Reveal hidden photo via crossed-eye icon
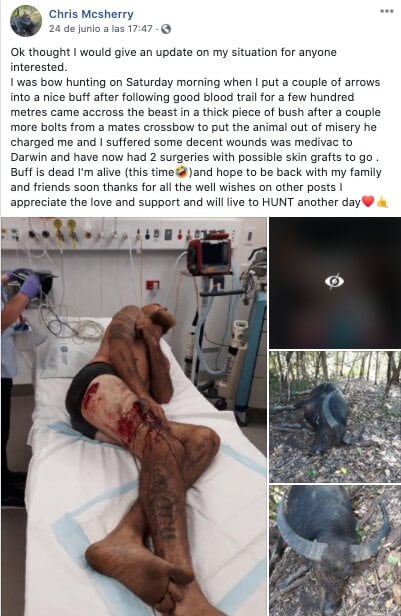This screenshot has height=616, width=401. 334,282
